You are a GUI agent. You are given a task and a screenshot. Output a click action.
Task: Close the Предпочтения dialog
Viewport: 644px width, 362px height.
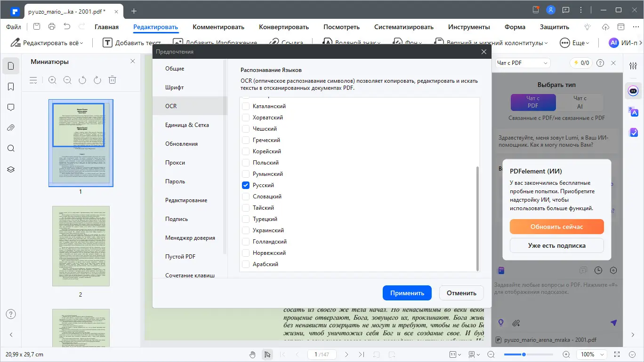pyautogui.click(x=483, y=52)
